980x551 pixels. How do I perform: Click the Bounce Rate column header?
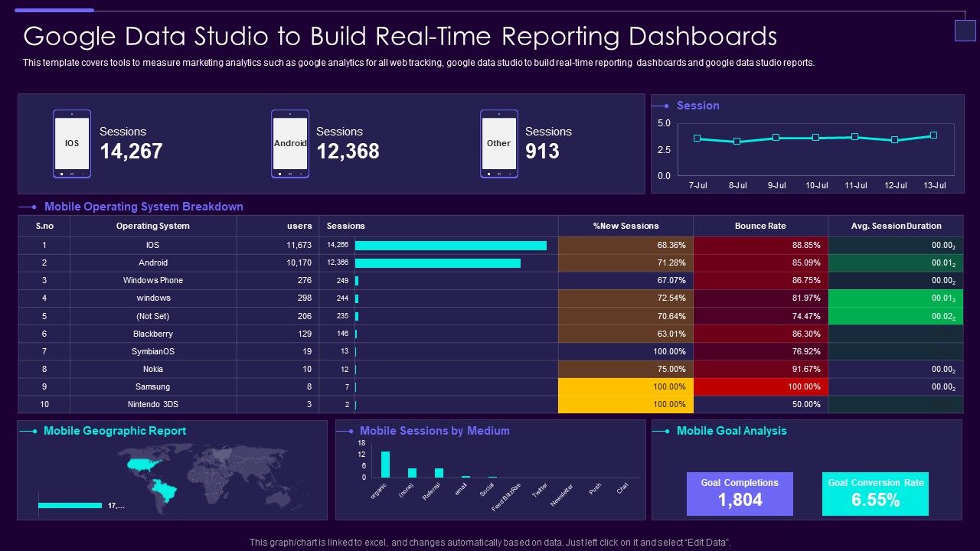(x=760, y=226)
